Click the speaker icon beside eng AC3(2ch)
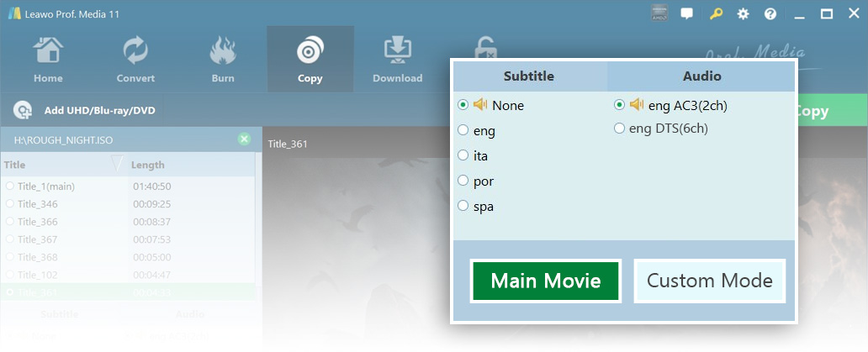Image resolution: width=868 pixels, height=352 pixels. [637, 104]
